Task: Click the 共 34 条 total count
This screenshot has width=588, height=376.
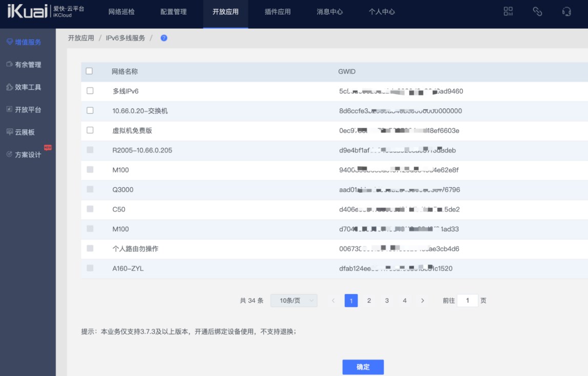Action: [251, 300]
